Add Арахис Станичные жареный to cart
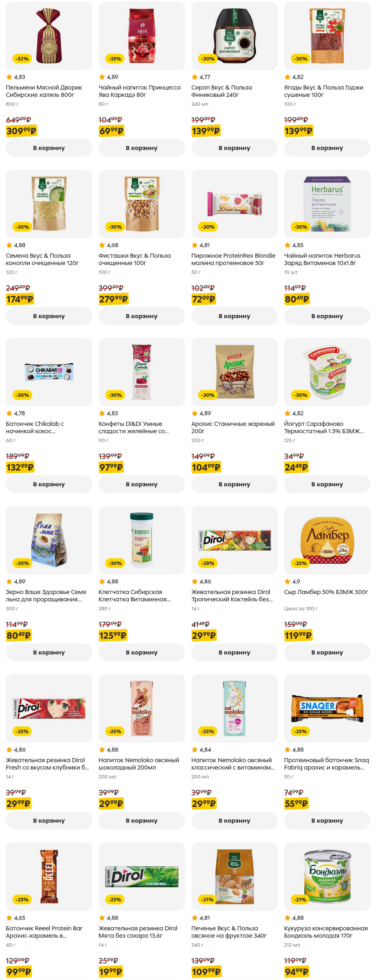This screenshot has height=980, width=380. pos(234,484)
